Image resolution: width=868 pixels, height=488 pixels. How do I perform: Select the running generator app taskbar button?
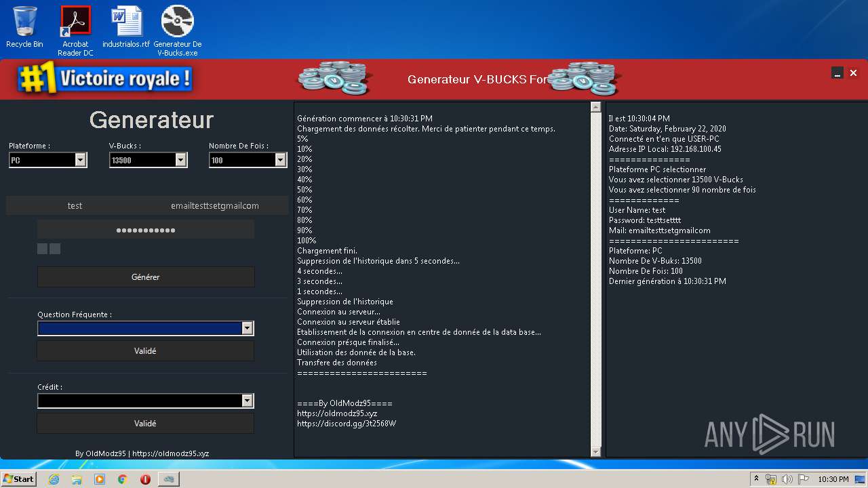[x=169, y=479]
